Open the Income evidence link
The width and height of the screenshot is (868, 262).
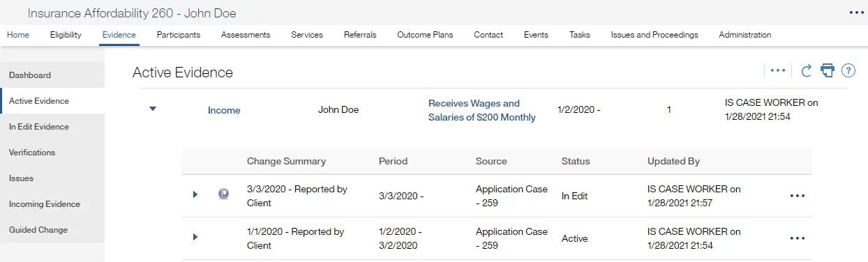[224, 110]
